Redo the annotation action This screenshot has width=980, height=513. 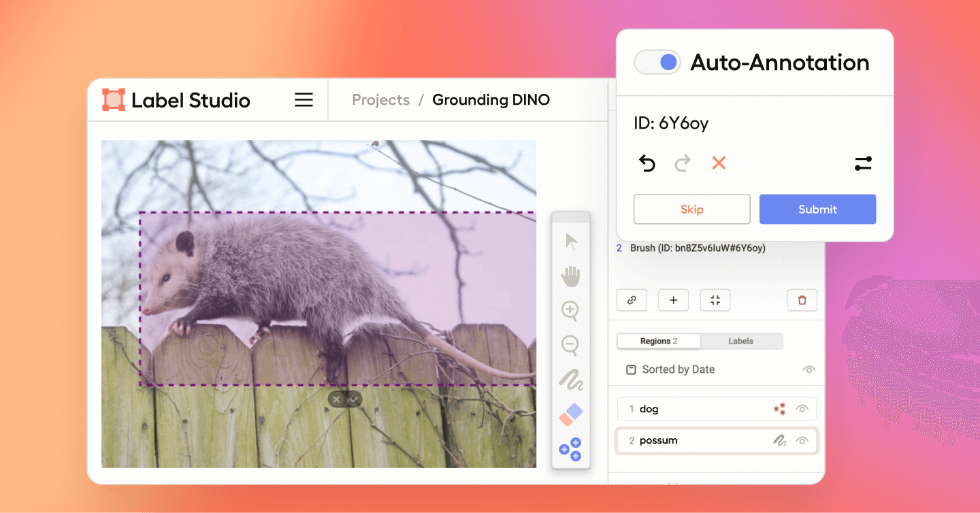(683, 163)
